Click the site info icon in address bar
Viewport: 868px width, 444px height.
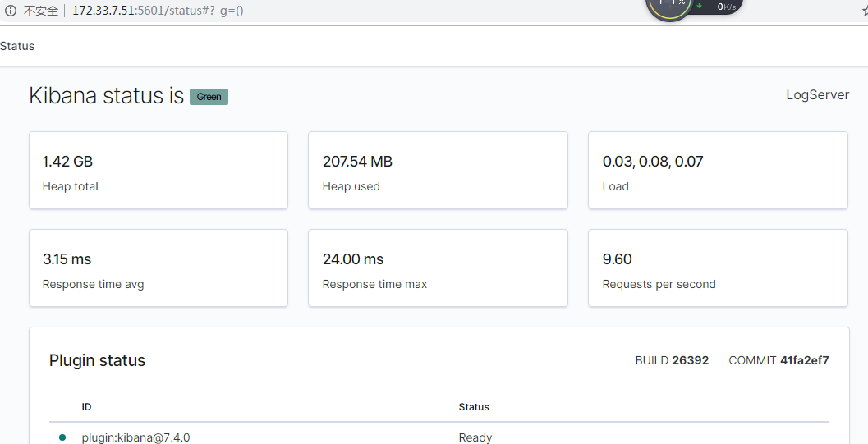tap(10, 11)
